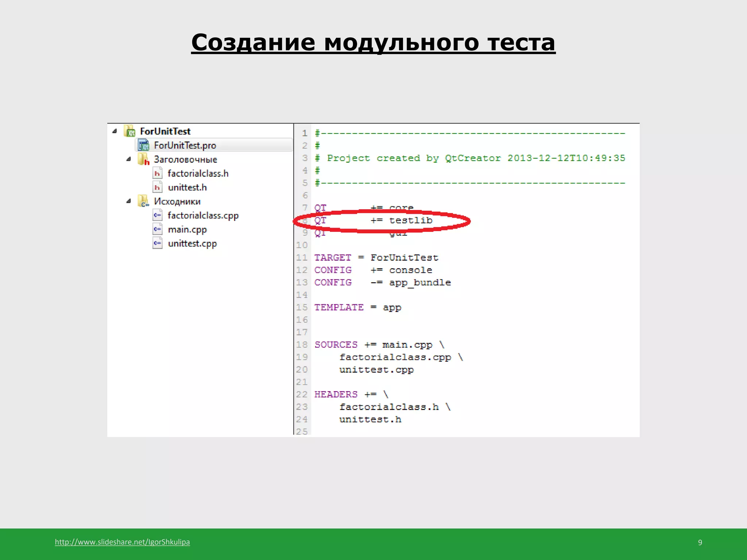Click 'unittest.cpp' in the editor line 20
747x560 pixels.
tap(376, 369)
